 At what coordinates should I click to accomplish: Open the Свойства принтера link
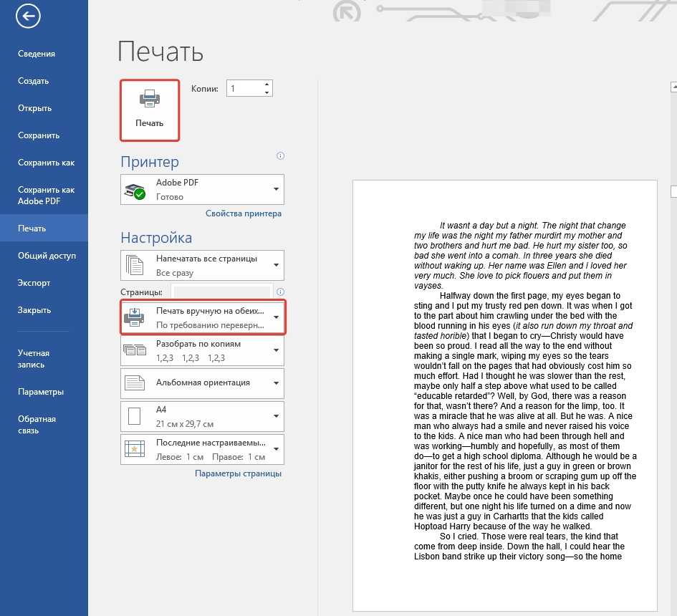(243, 213)
